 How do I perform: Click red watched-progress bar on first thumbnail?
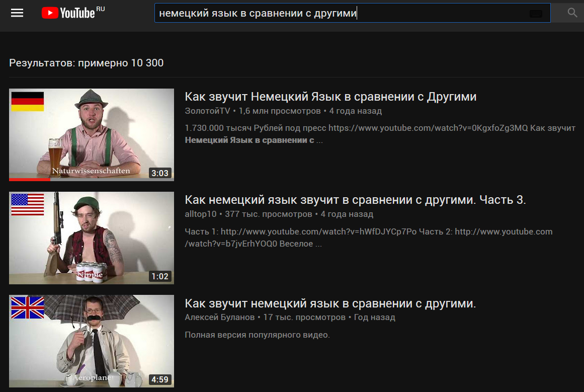pyautogui.click(x=29, y=180)
